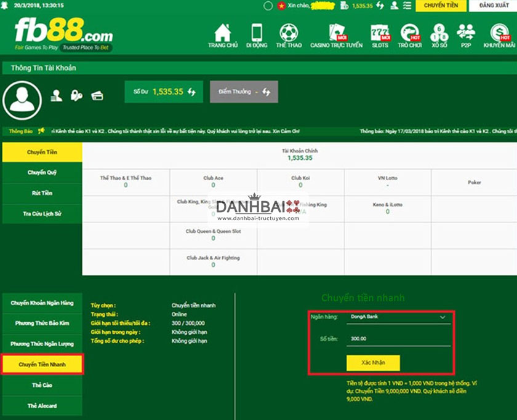Select the Club Ace wallet cell
The height and width of the screenshot is (420, 517).
tap(214, 182)
